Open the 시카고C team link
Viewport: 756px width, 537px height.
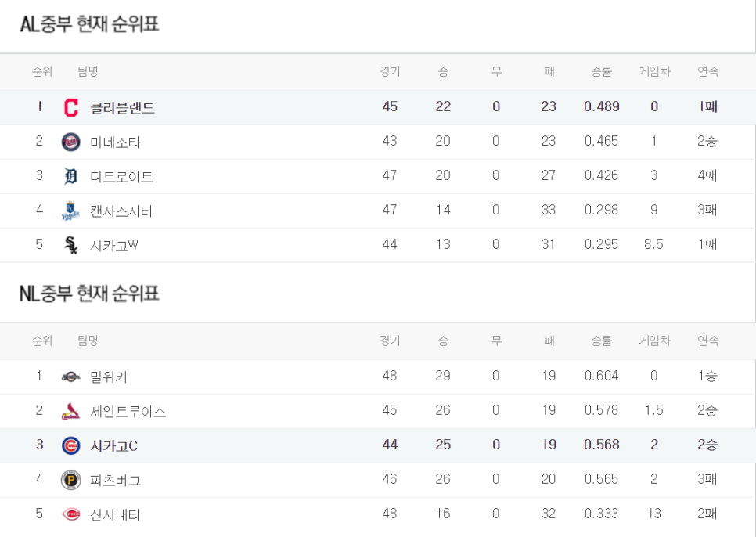(x=114, y=446)
